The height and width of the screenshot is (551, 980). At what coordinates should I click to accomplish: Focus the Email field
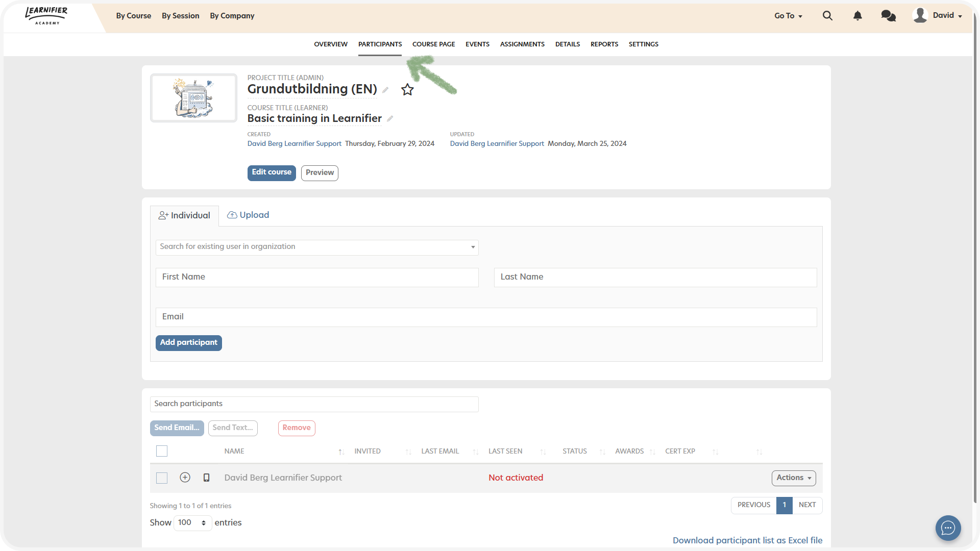point(486,317)
